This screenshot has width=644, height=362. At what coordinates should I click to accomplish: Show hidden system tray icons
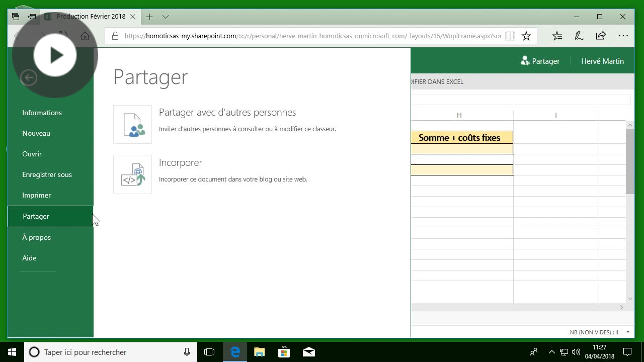click(551, 352)
